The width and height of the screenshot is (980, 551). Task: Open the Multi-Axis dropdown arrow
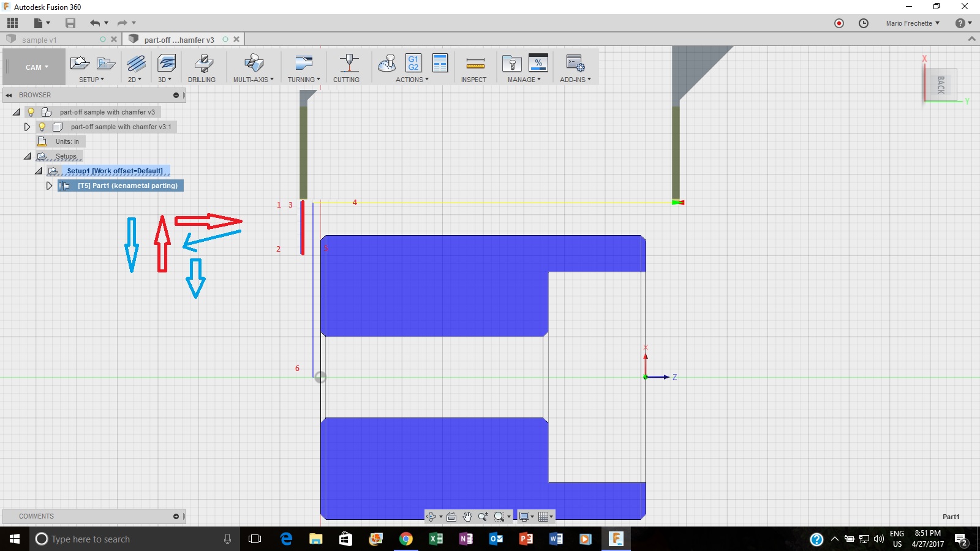pyautogui.click(x=272, y=80)
